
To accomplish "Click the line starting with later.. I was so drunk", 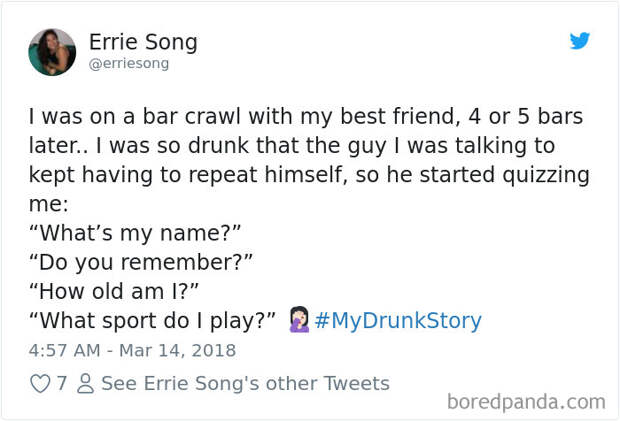I will coord(292,146).
